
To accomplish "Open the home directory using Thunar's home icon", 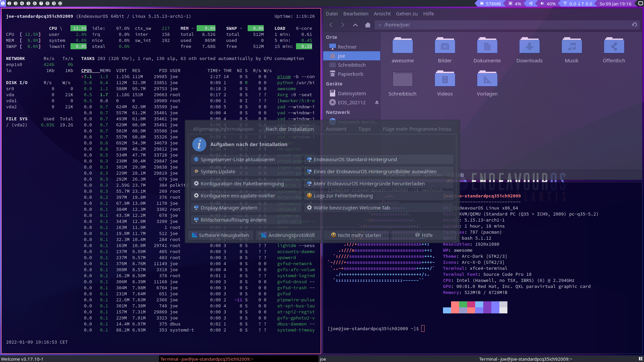I will click(367, 25).
